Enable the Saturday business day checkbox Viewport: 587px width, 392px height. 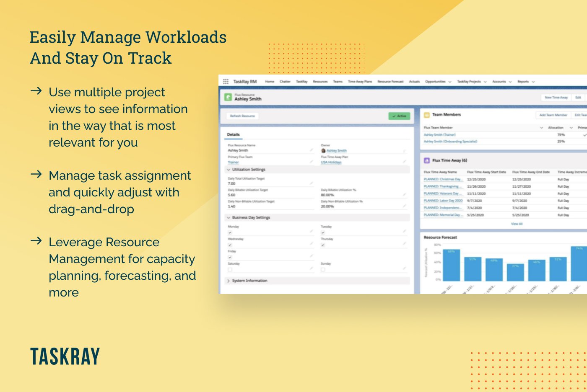[230, 269]
